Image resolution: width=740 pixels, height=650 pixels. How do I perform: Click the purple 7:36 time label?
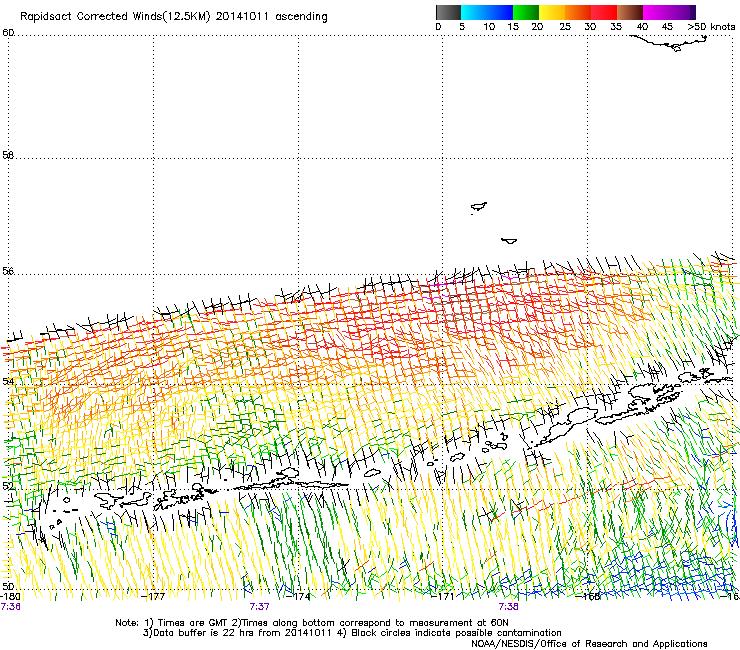click(10, 607)
